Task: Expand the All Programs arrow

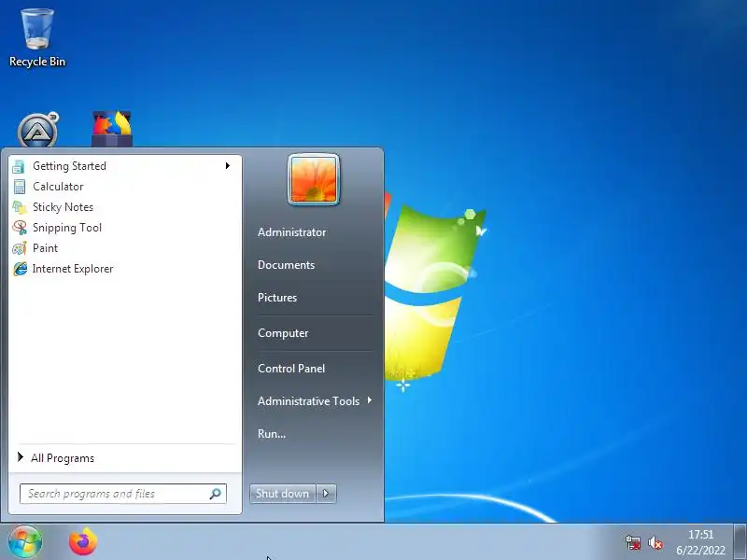Action: coord(21,457)
